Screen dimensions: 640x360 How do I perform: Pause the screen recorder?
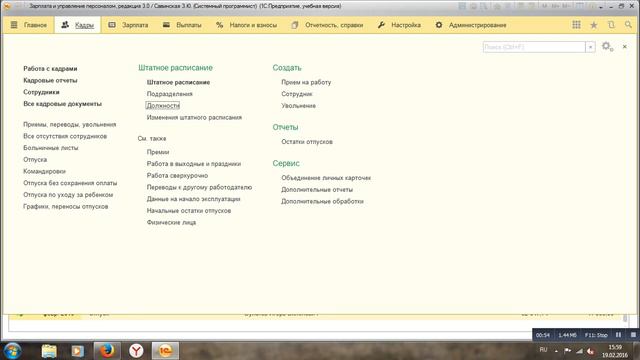coord(618,335)
